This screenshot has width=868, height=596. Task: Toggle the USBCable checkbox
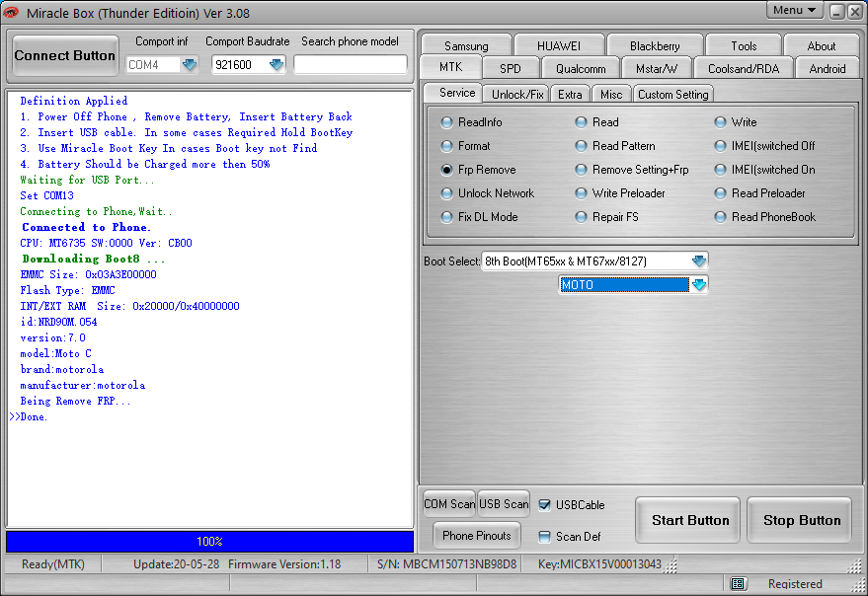click(x=545, y=504)
